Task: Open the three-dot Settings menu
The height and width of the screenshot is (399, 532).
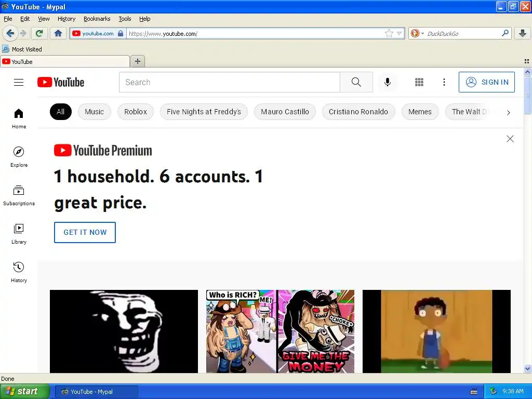Action: click(x=444, y=82)
